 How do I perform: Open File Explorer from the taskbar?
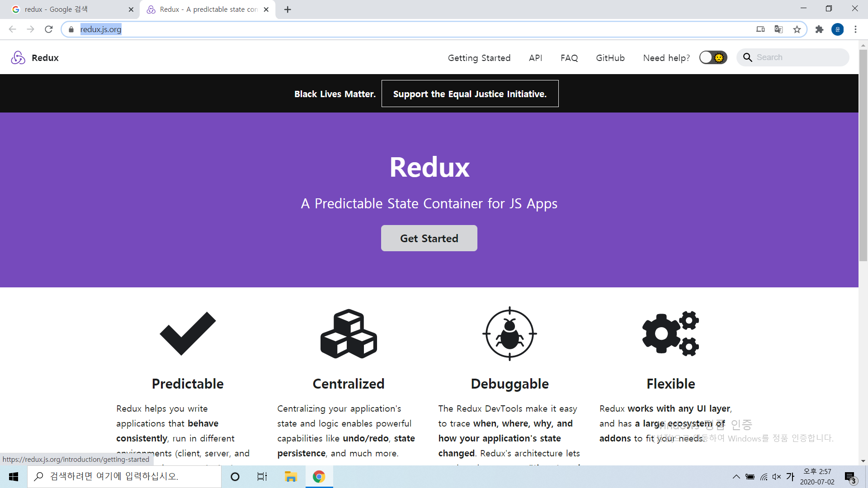[x=290, y=477]
